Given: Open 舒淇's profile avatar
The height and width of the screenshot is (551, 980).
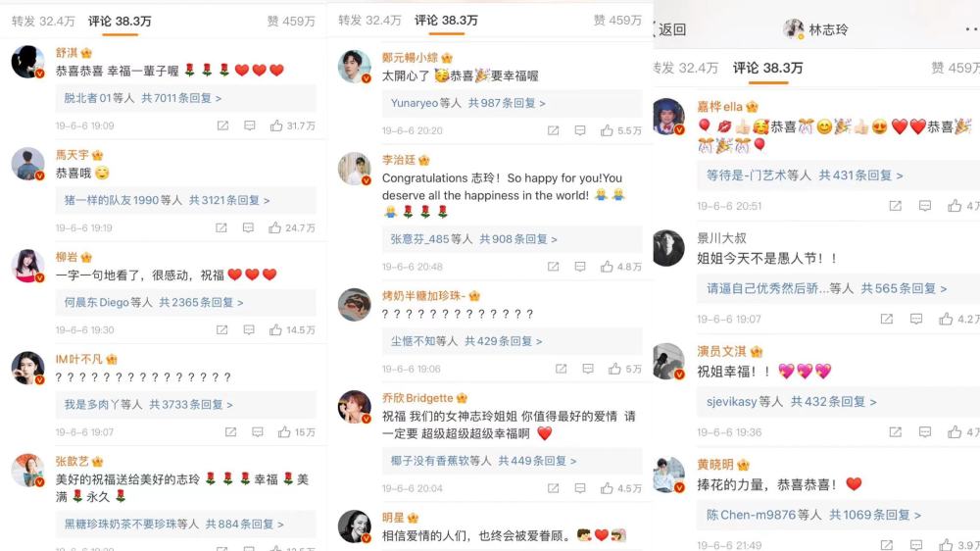Looking at the screenshot, I should tap(27, 62).
